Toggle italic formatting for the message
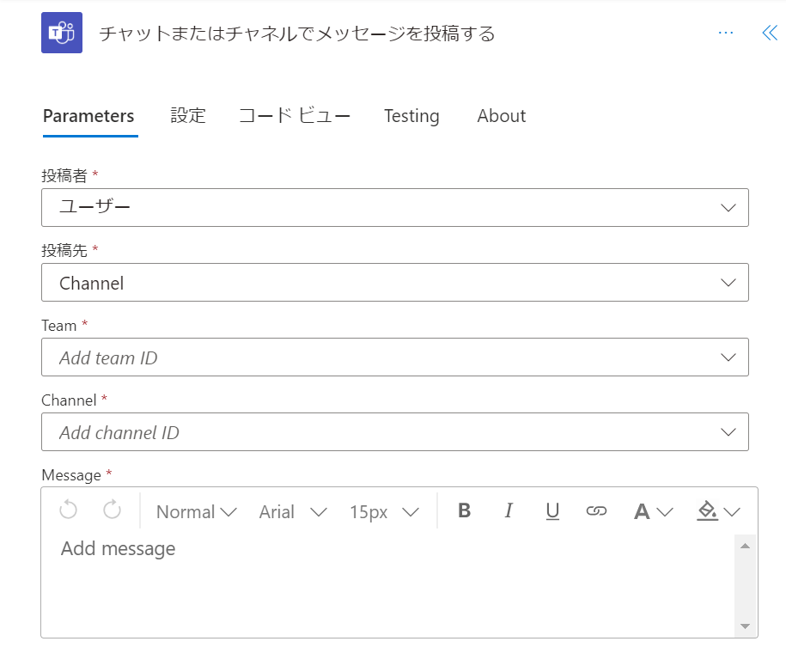Image resolution: width=786 pixels, height=672 pixels. (x=509, y=510)
